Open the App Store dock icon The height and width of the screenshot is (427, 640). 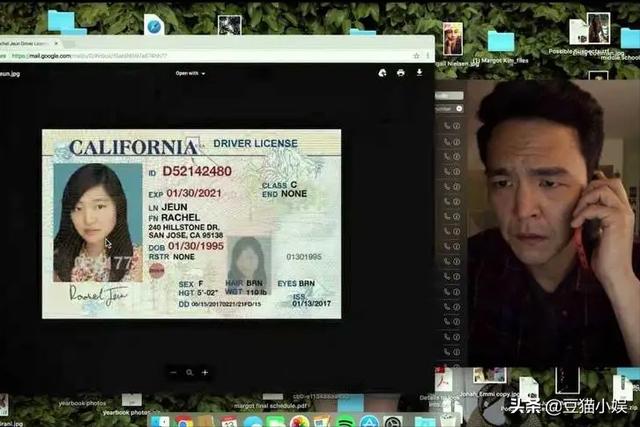pyautogui.click(x=369, y=422)
